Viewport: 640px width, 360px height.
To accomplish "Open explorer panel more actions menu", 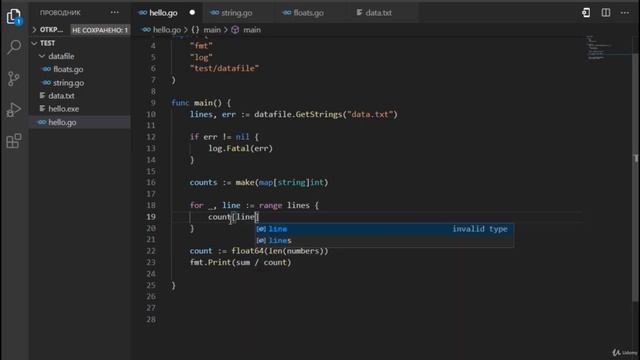I will pos(115,13).
